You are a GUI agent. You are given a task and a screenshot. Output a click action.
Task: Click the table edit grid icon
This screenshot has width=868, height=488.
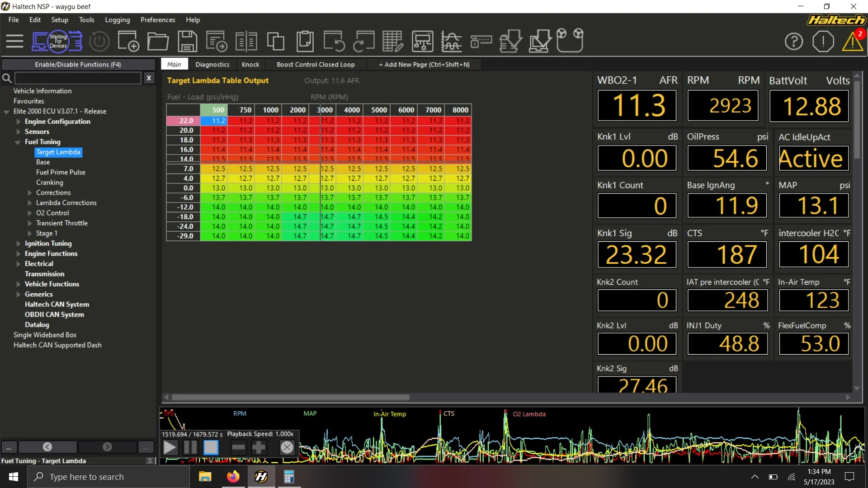pyautogui.click(x=392, y=42)
